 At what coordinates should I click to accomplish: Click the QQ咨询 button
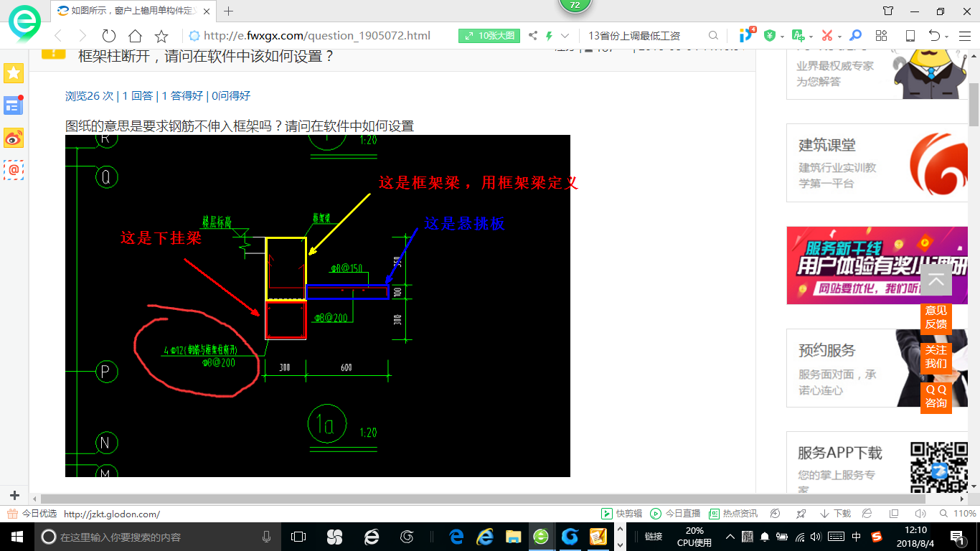tap(936, 397)
